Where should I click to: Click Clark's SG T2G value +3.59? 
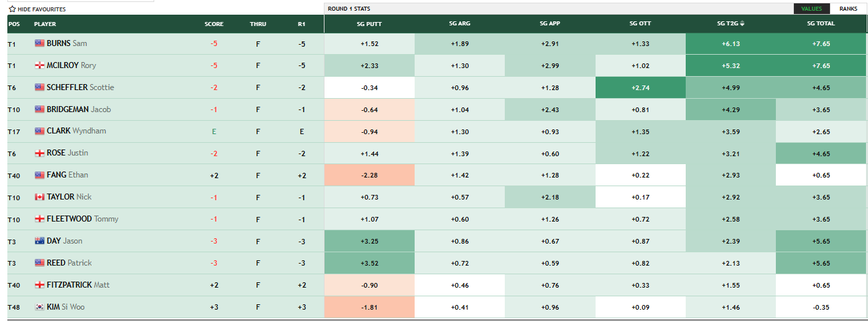pos(730,131)
